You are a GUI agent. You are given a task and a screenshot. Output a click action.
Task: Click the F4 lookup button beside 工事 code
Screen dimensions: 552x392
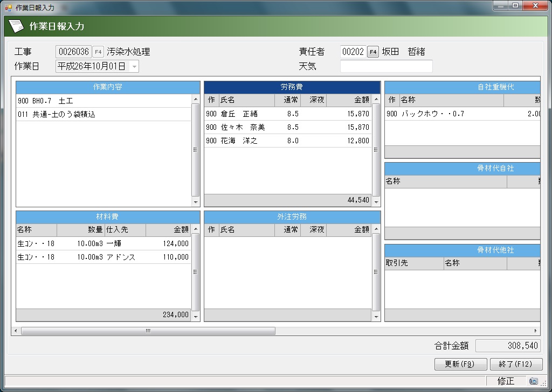98,52
